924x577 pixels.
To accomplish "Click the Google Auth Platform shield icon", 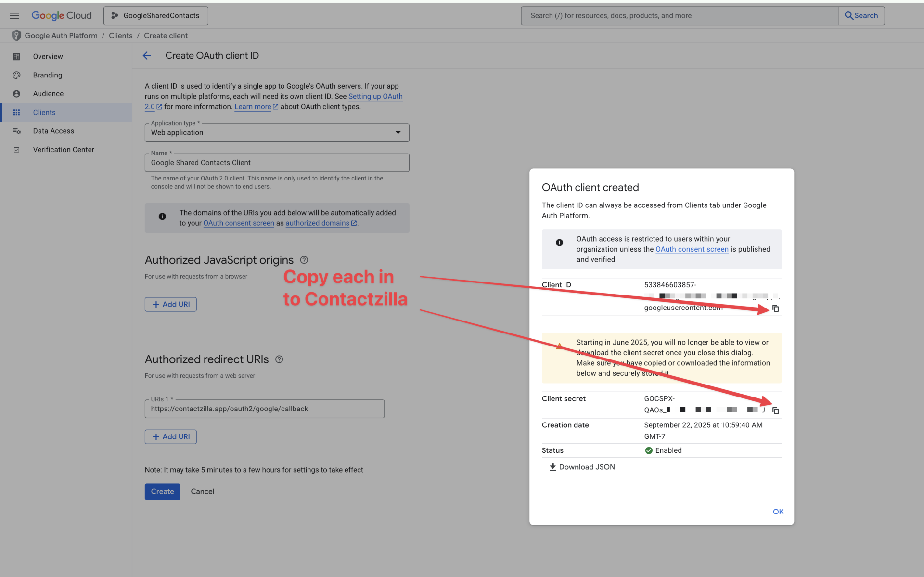I will point(16,36).
